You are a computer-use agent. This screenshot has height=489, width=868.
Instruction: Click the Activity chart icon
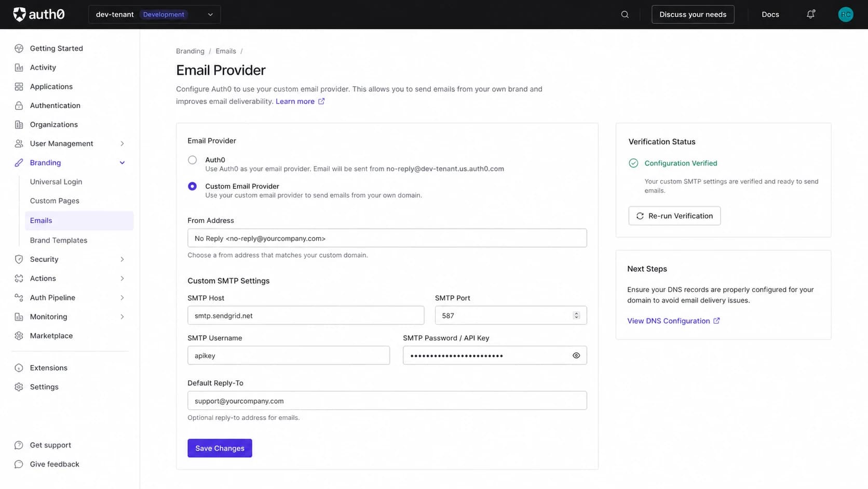coord(19,68)
